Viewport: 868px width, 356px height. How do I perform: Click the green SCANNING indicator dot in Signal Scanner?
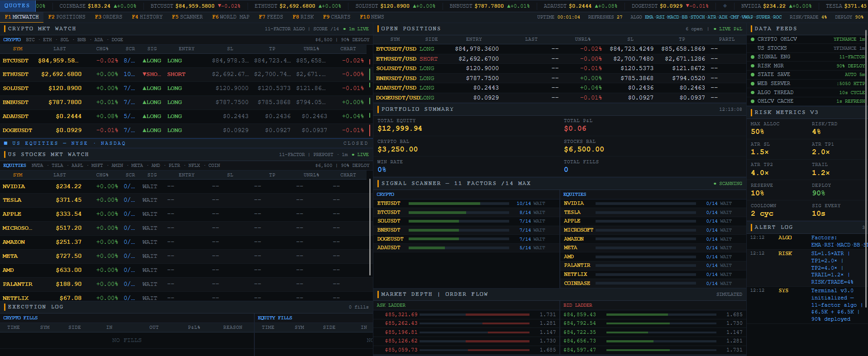[715, 184]
